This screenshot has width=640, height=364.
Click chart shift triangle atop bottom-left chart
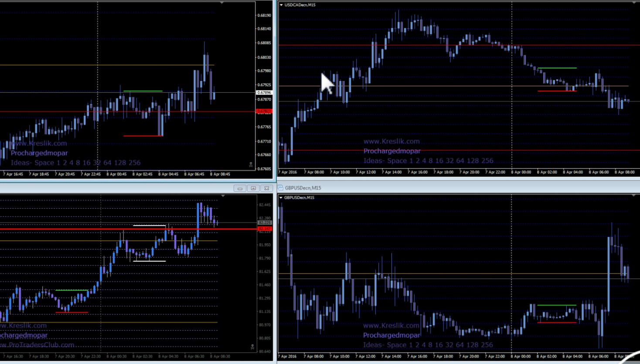223,196
